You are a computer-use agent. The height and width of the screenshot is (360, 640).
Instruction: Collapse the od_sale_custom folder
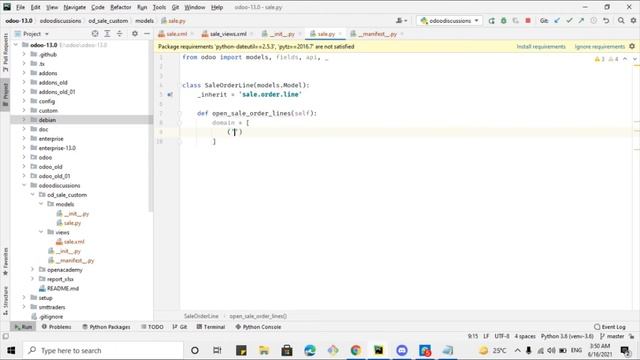click(32, 195)
